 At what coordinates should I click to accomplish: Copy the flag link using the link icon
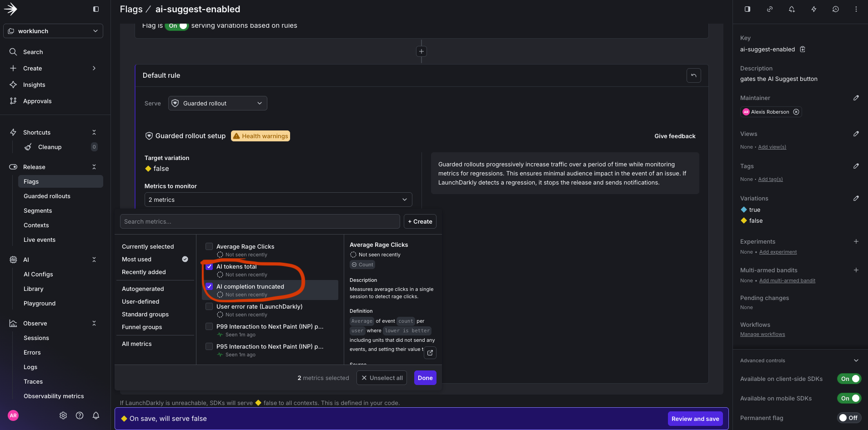770,9
